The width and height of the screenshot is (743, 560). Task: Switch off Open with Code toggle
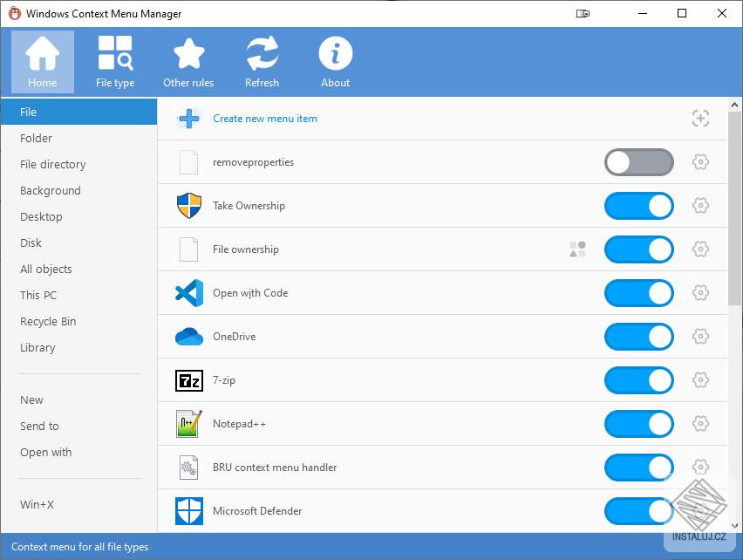[638, 293]
